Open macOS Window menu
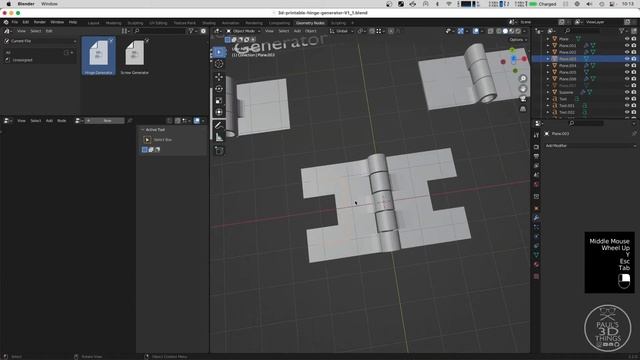This screenshot has width=640, height=360. (x=49, y=4)
